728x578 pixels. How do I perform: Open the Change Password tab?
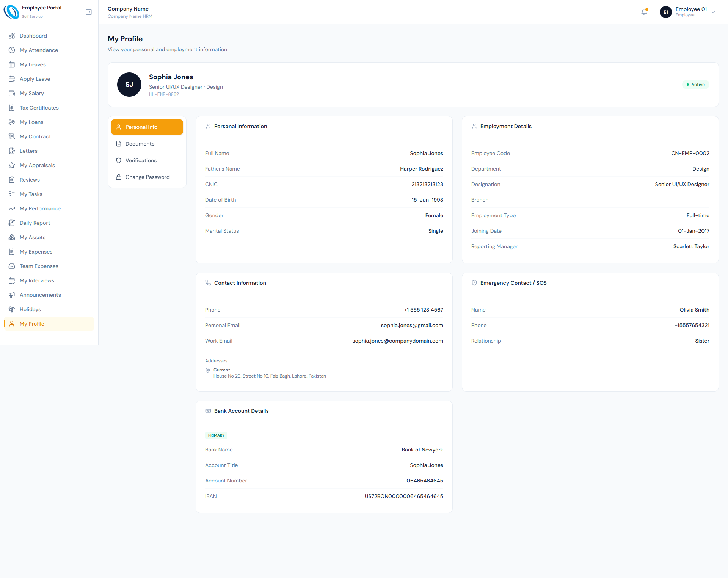point(147,177)
